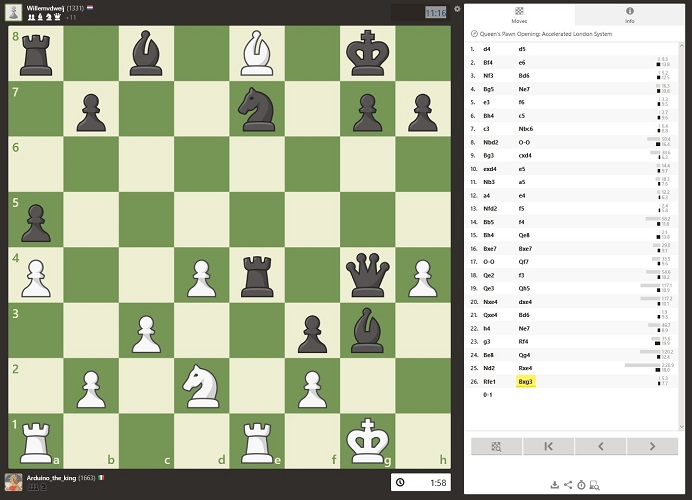Image resolution: width=692 pixels, height=500 pixels.
Task: Select highlighted move Bxg3 in move list
Action: point(525,381)
